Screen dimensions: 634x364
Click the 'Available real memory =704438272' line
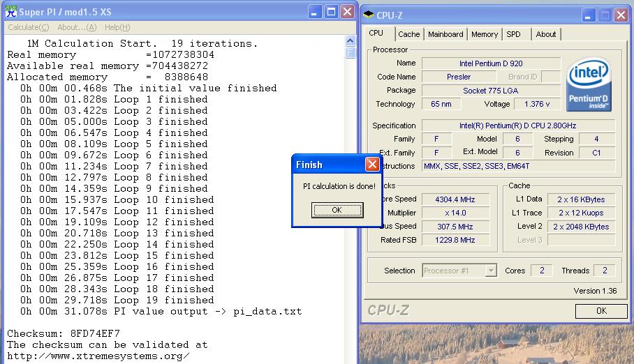coord(108,66)
